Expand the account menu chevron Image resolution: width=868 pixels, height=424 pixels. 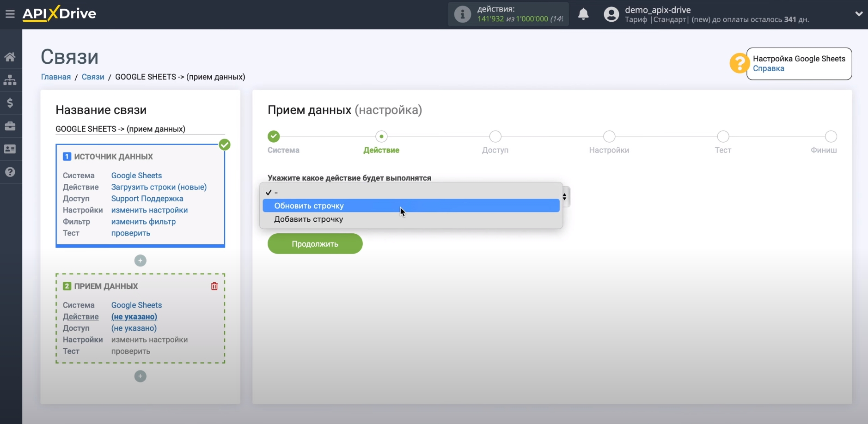pos(859,14)
